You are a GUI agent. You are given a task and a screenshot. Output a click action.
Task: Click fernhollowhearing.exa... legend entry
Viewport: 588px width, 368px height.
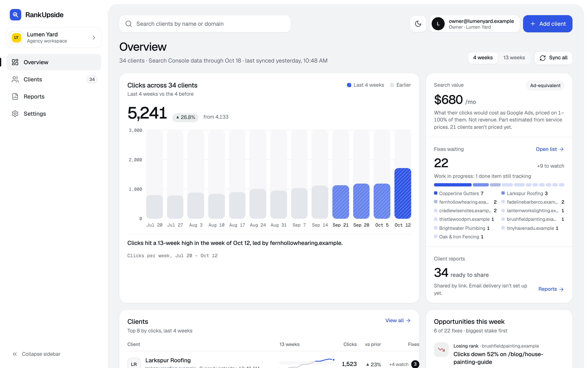click(x=465, y=202)
